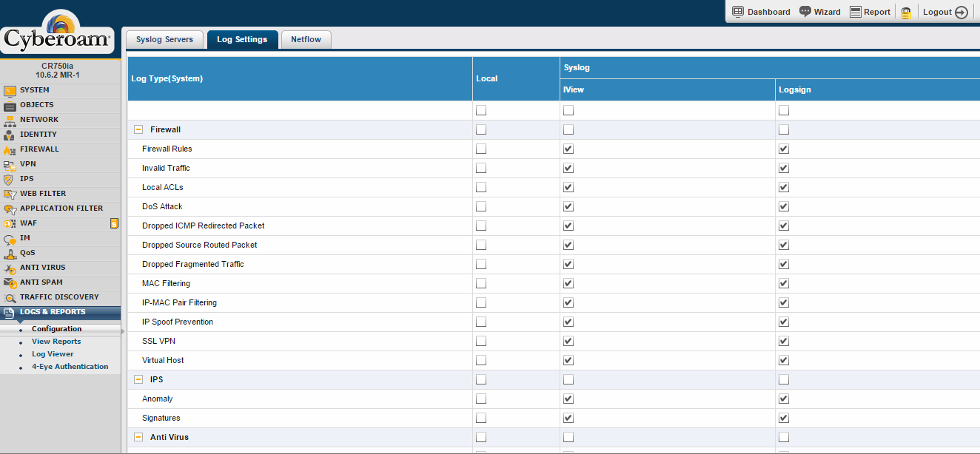Open the Configuration submenu link

pos(56,329)
